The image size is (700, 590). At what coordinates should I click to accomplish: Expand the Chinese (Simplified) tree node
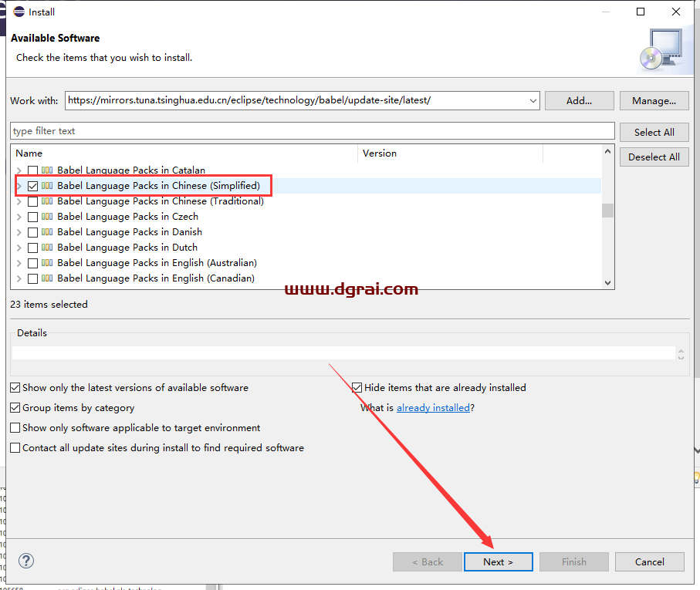19,186
